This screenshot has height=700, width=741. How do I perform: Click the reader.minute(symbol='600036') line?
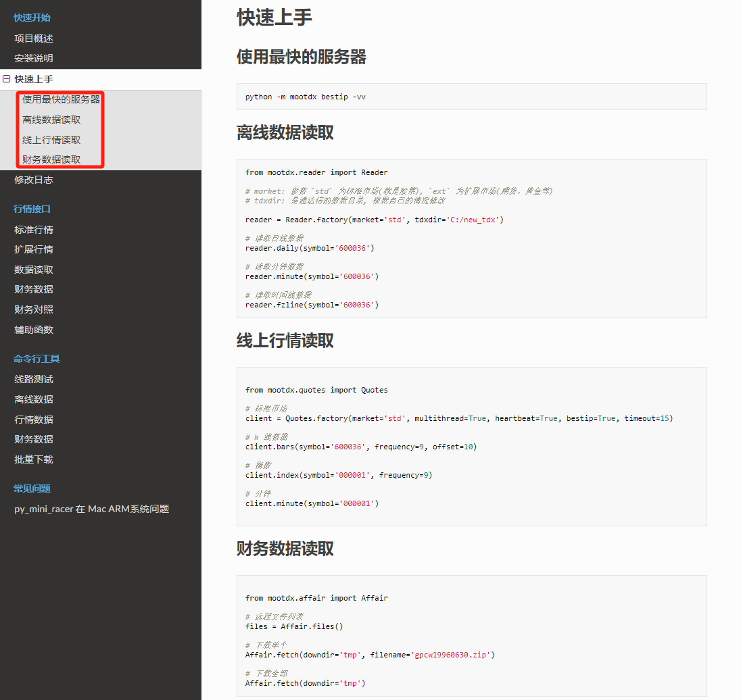[x=312, y=276]
